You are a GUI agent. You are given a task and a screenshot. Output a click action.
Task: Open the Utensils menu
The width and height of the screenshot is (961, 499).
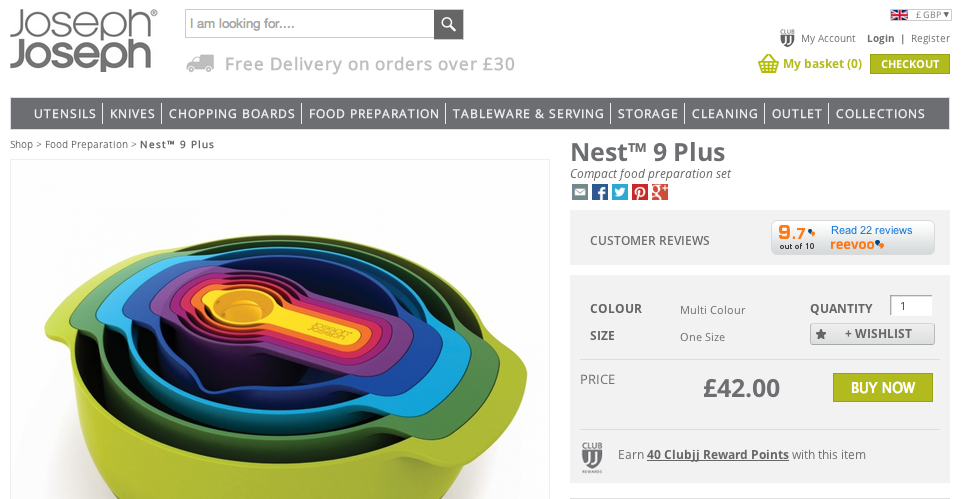point(65,114)
